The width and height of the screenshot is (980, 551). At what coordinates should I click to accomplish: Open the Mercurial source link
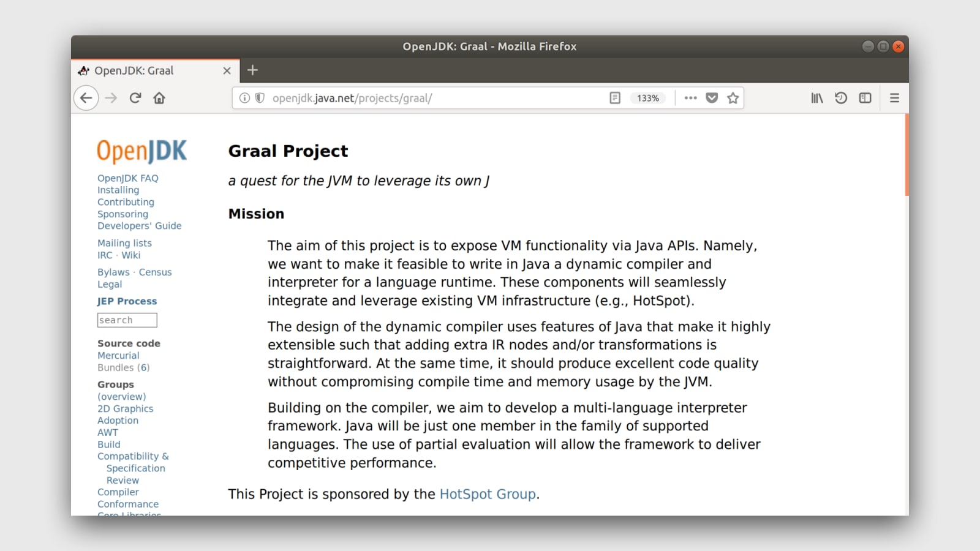click(118, 356)
